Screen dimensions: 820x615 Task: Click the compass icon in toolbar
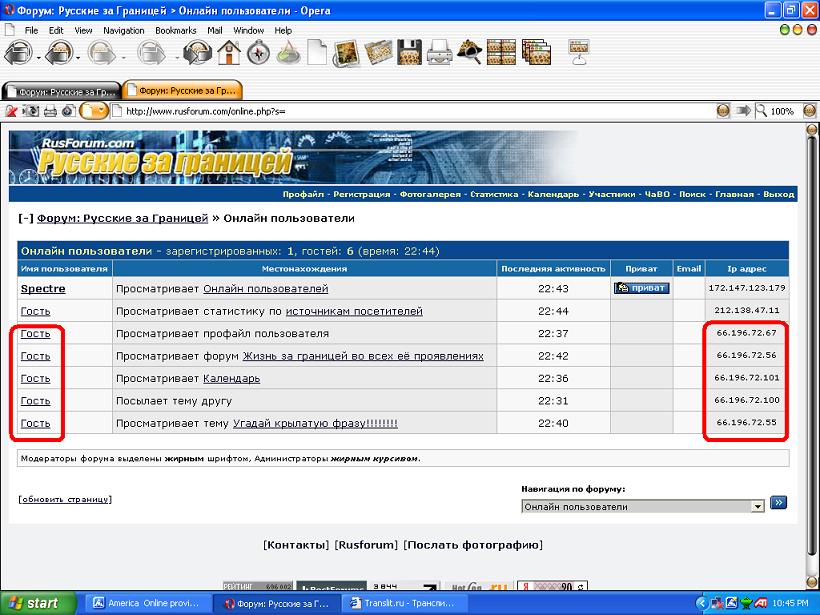(258, 52)
